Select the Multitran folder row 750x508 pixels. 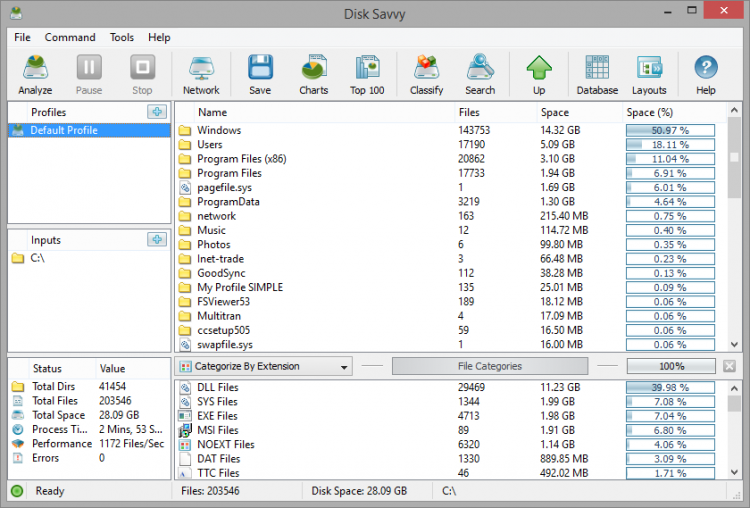click(x=450, y=316)
